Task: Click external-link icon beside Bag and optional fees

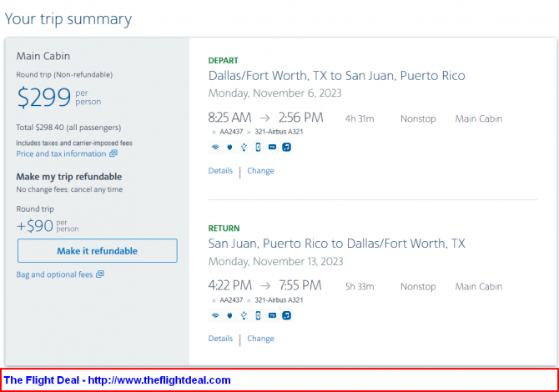Action: tap(100, 274)
